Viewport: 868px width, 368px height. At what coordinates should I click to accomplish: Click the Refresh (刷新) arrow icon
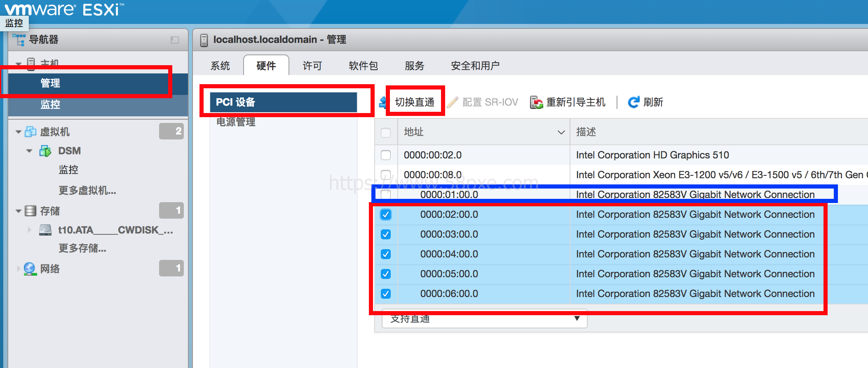[x=633, y=102]
